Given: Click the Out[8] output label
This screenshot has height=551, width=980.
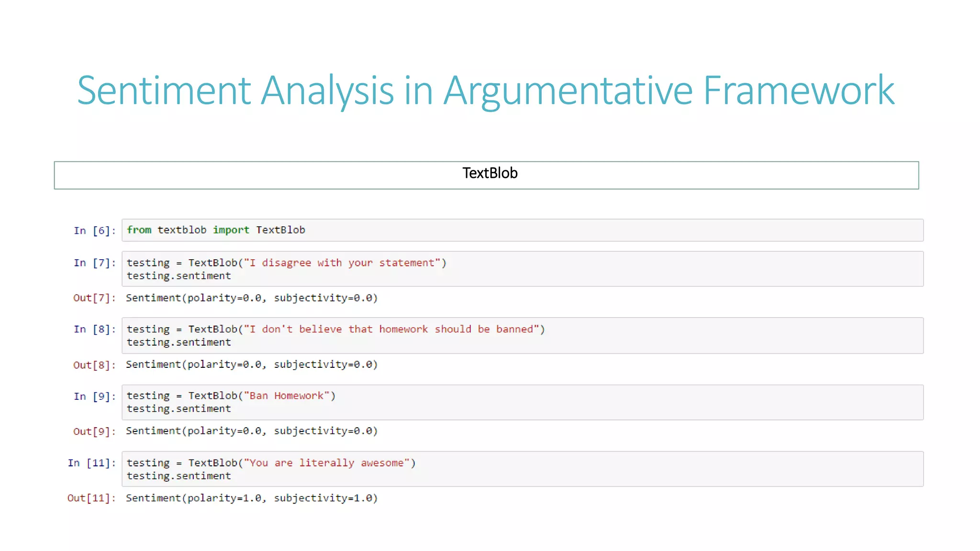Looking at the screenshot, I should tap(94, 365).
